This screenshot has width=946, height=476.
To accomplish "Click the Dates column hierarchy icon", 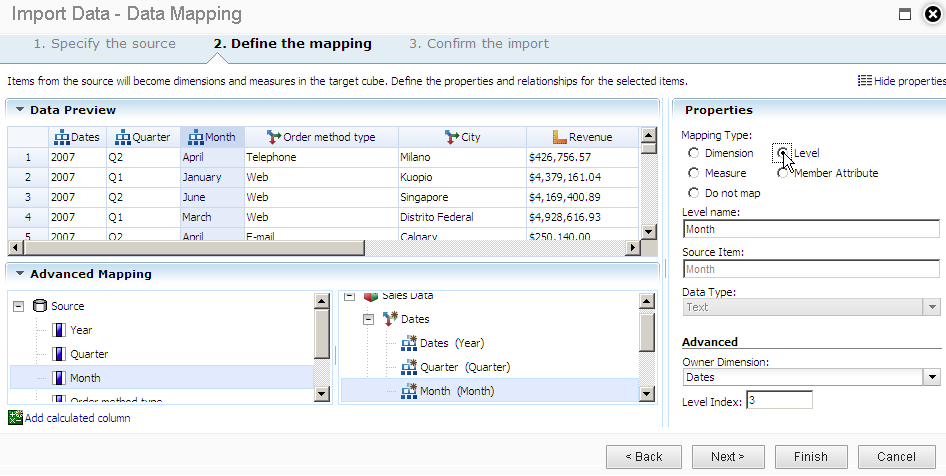I will [62, 138].
